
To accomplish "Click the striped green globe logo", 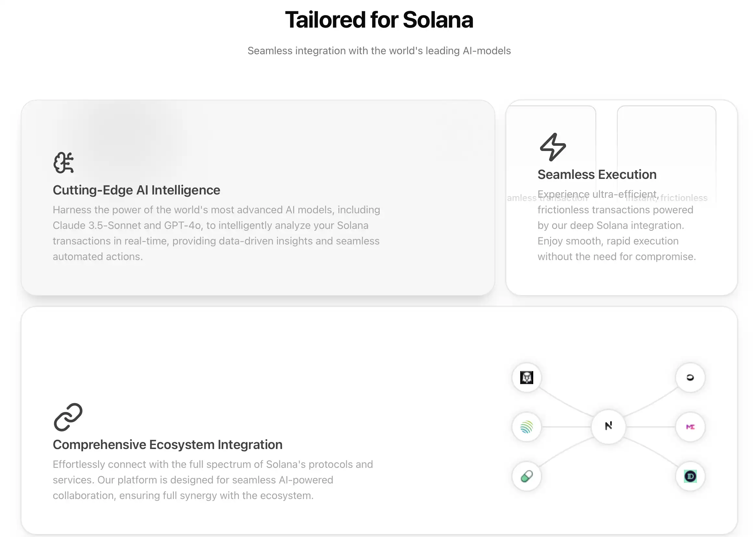I will tap(526, 427).
